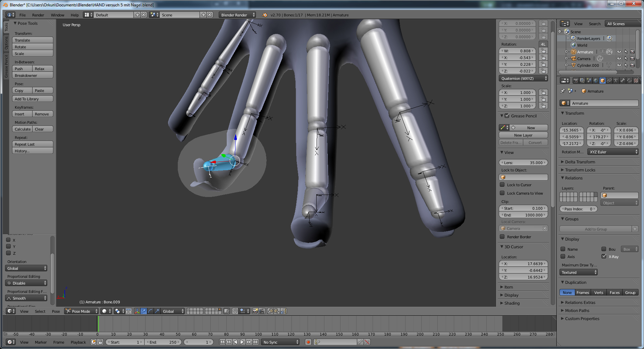Open the Object properties cube tab icon
This screenshot has height=349, width=644.
click(602, 81)
